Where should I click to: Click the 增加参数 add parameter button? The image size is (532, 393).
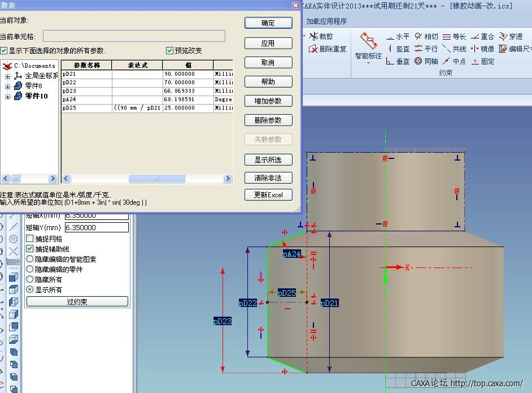point(268,101)
